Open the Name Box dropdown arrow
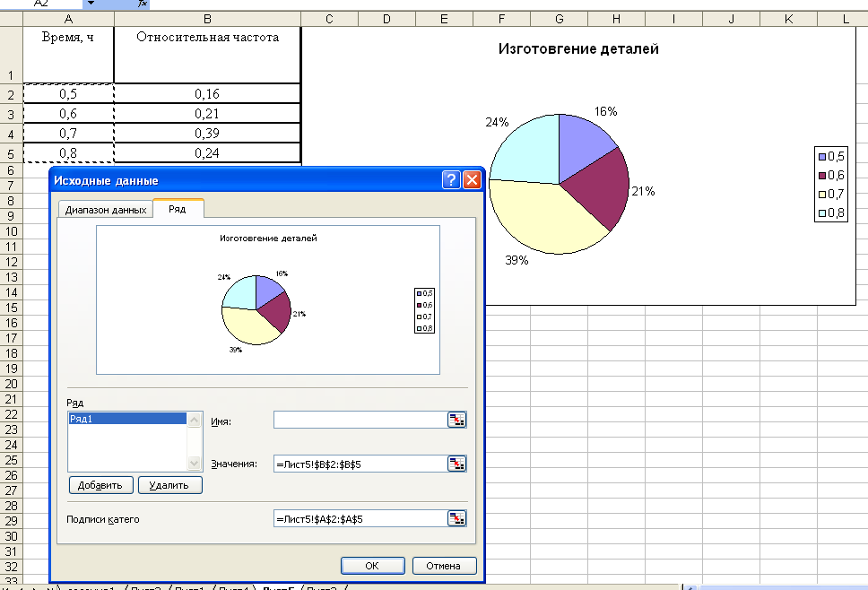Screen dimensions: 868x590 [x=91, y=4]
